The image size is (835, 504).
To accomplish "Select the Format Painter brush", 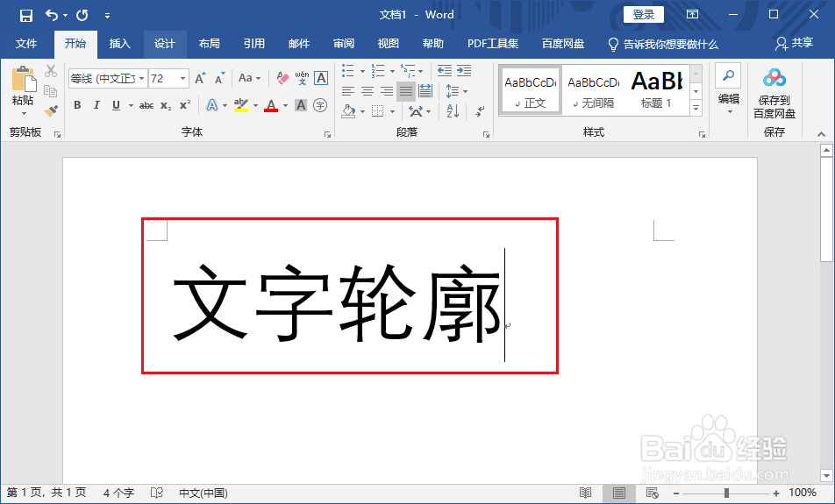I will 51,111.
